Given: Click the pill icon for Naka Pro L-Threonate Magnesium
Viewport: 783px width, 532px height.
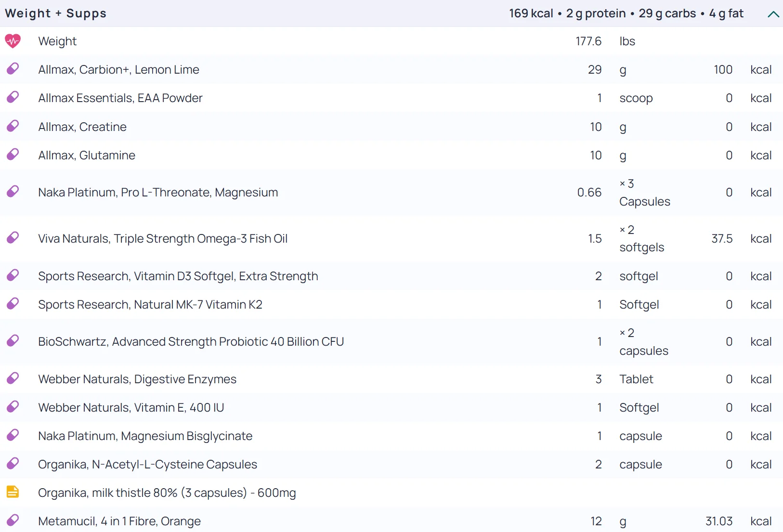Looking at the screenshot, I should tap(13, 192).
